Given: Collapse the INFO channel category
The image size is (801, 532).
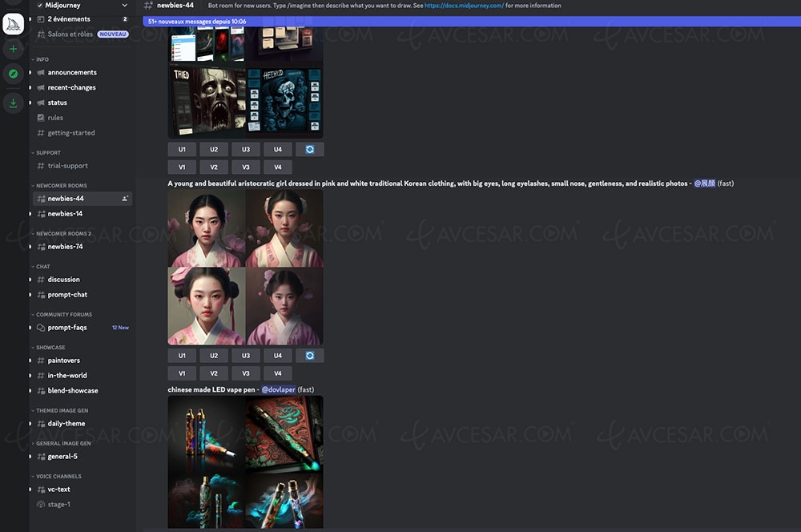Looking at the screenshot, I should tap(42, 59).
